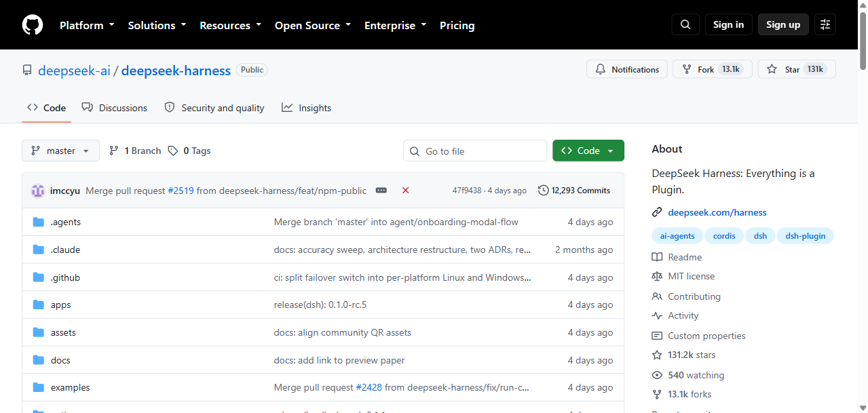
Task: Open the Enterprise dropdown menu
Action: point(396,25)
